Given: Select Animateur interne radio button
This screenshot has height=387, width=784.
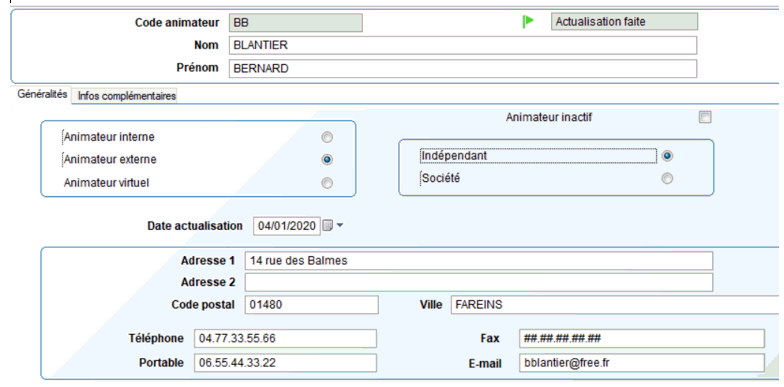Looking at the screenshot, I should pyautogui.click(x=327, y=137).
